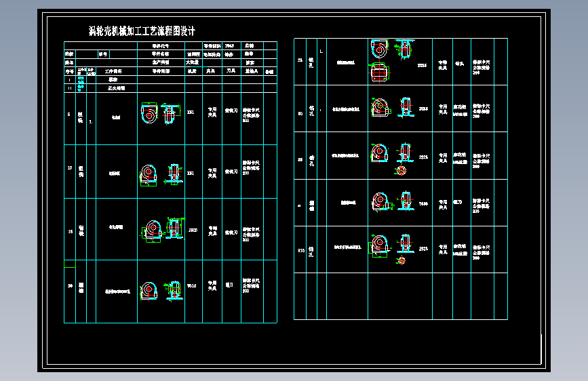Viewport: 588px width, 381px height.
Task: Click the top view sketch in right table's first row
Action: (379, 49)
